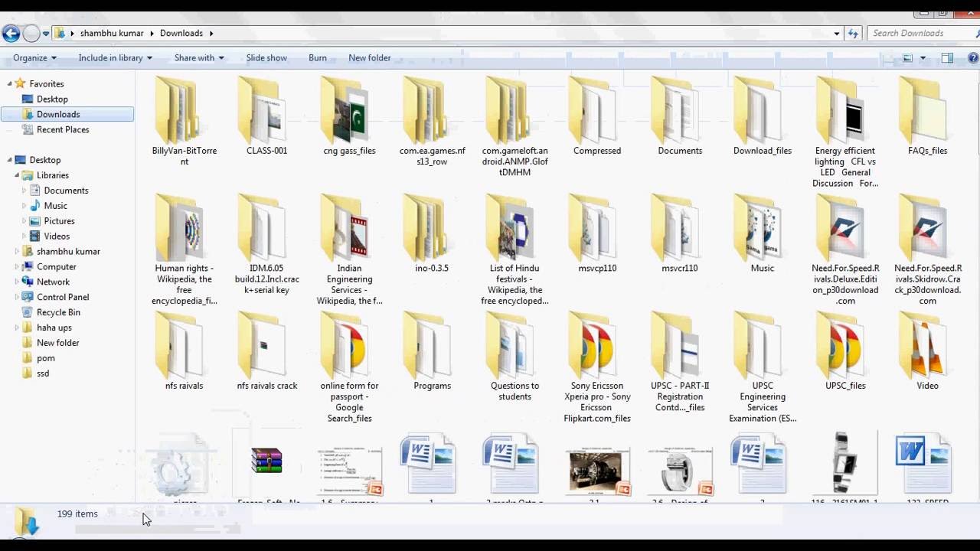Image resolution: width=980 pixels, height=551 pixels.
Task: Open Include in library dropdown
Action: (x=115, y=57)
